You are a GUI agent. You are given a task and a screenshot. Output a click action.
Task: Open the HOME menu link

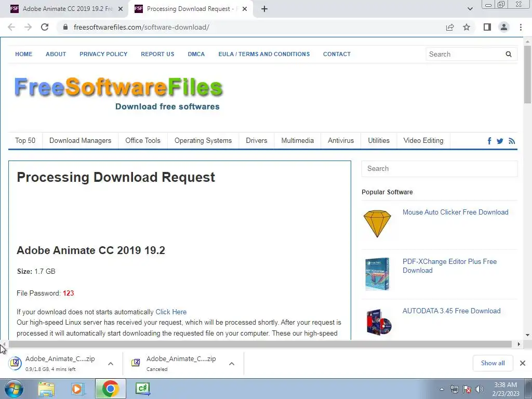point(24,54)
